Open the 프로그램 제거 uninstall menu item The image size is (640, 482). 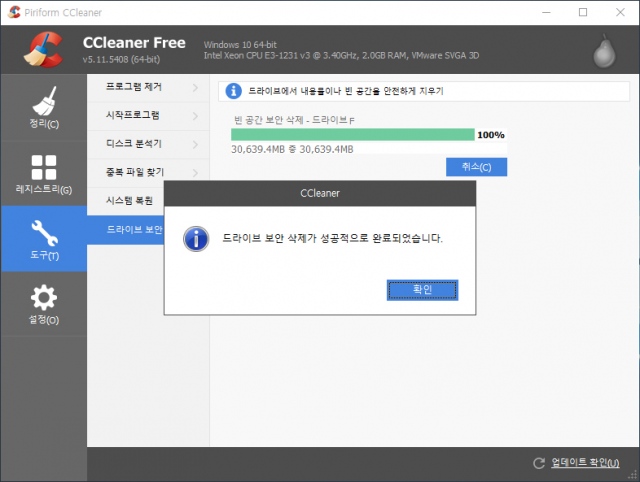[x=148, y=87]
